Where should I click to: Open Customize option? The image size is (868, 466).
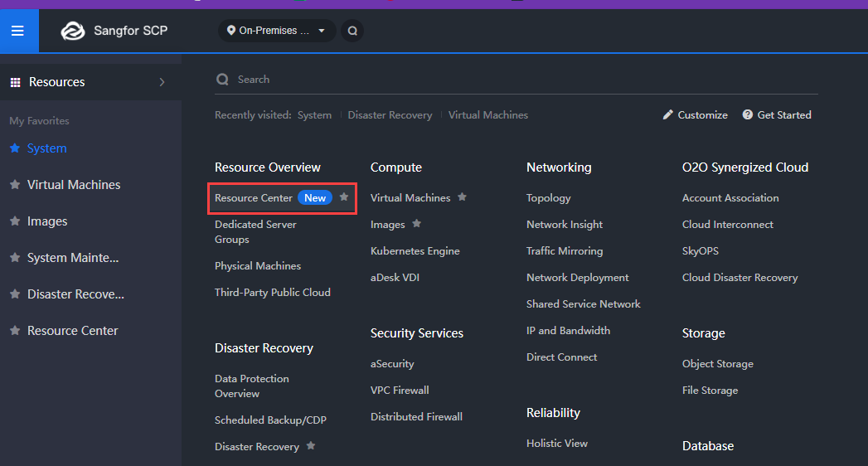coord(696,114)
